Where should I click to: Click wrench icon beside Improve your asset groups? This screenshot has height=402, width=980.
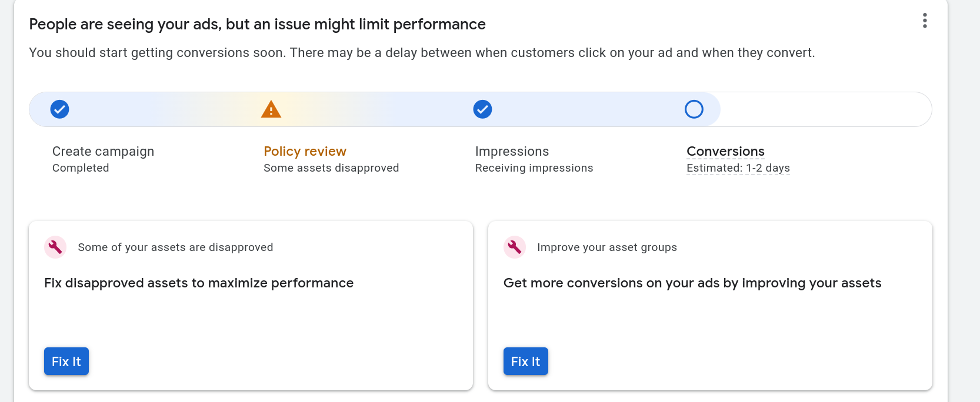pos(515,247)
